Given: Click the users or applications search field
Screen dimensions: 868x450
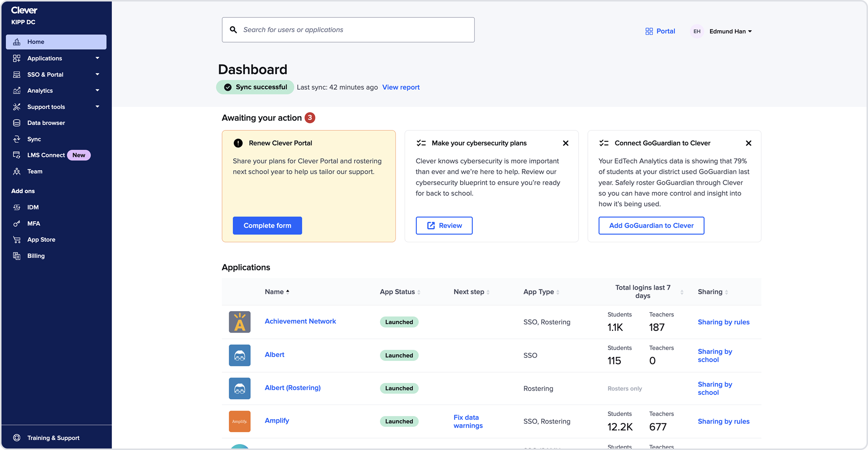Looking at the screenshot, I should [x=348, y=30].
